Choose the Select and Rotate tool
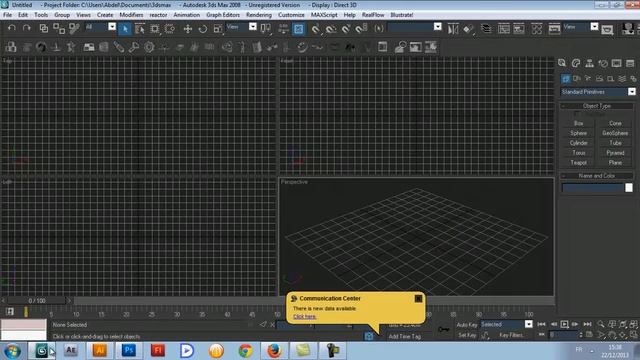 tap(202, 29)
